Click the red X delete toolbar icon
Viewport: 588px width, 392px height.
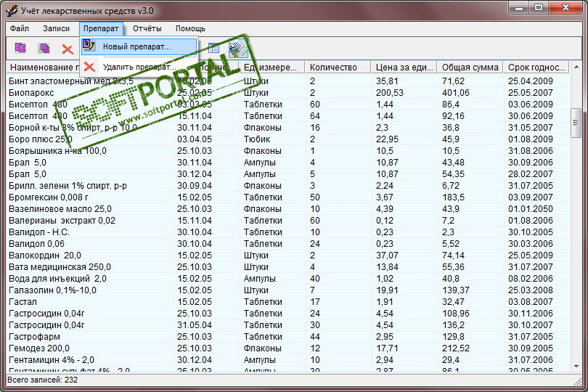(68, 49)
